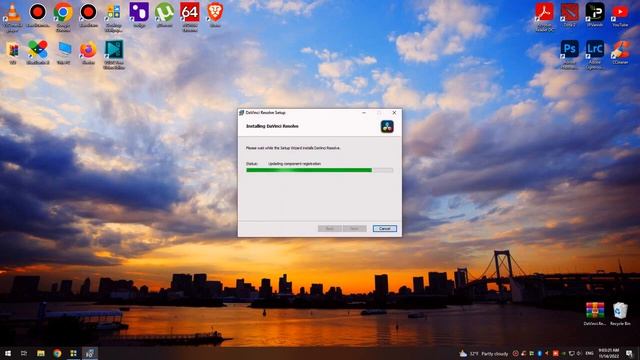640x360 pixels.
Task: Select the DaVinci Resolve archive file icon
Action: tap(595, 313)
